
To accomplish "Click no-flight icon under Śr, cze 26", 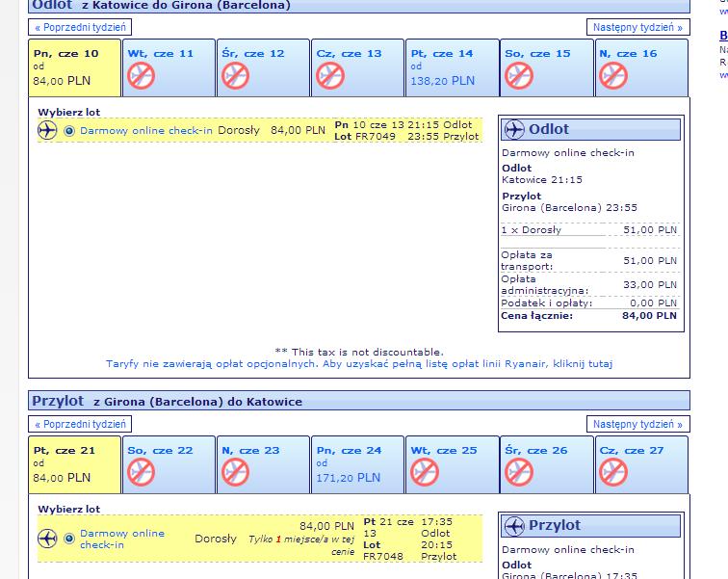I will 519,473.
